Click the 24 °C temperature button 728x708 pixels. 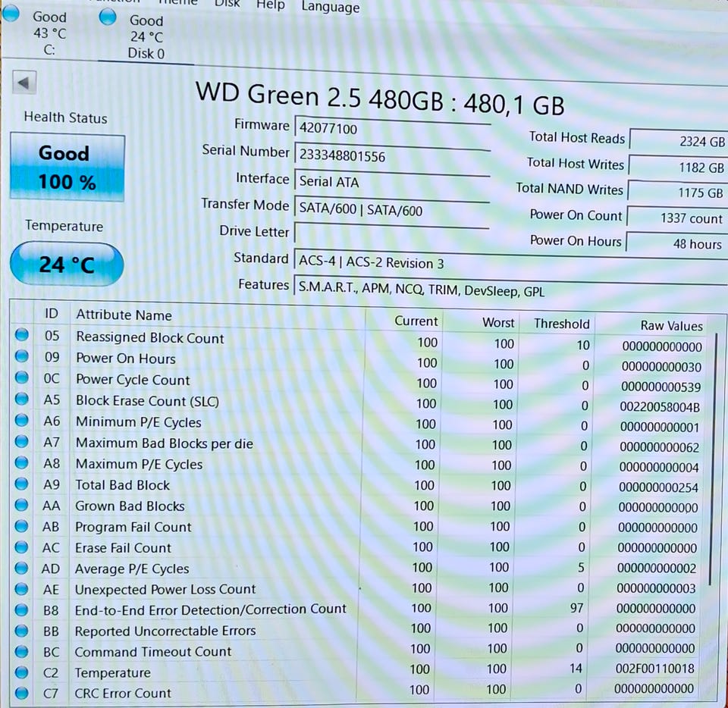[67, 264]
